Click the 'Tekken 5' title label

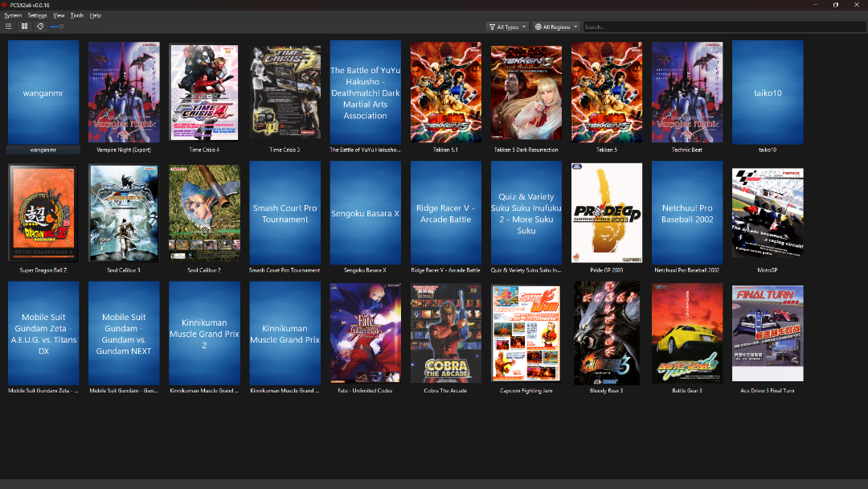click(607, 150)
